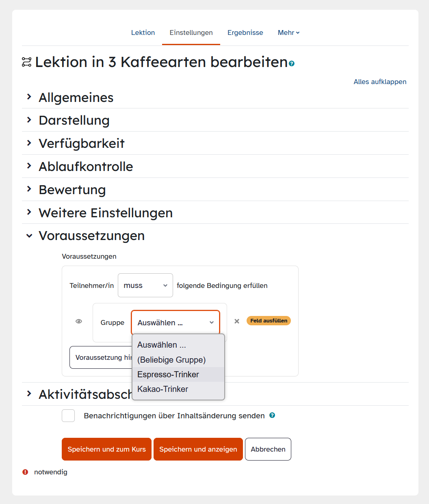The image size is (429, 504).
Task: Expand the Verfügbarkeit section
Action: click(x=81, y=143)
